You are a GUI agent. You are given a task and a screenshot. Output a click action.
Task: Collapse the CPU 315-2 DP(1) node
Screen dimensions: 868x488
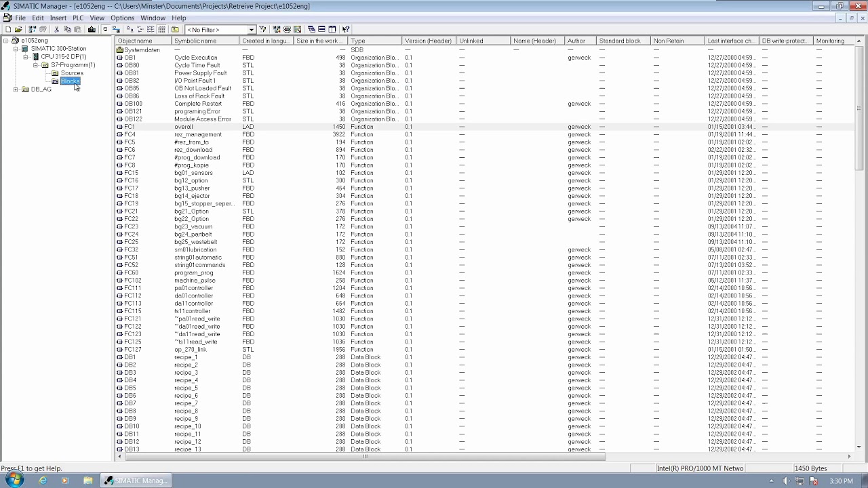(x=26, y=57)
